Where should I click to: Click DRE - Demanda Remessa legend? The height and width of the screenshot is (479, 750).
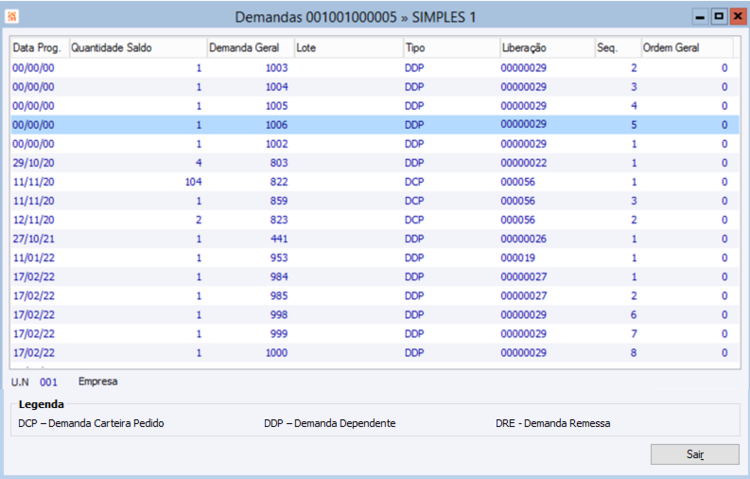click(x=553, y=423)
